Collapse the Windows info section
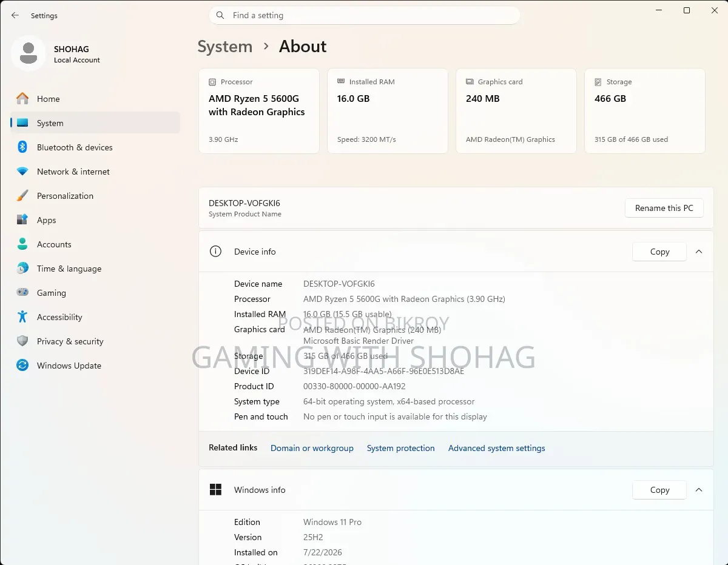The image size is (728, 565). [699, 489]
